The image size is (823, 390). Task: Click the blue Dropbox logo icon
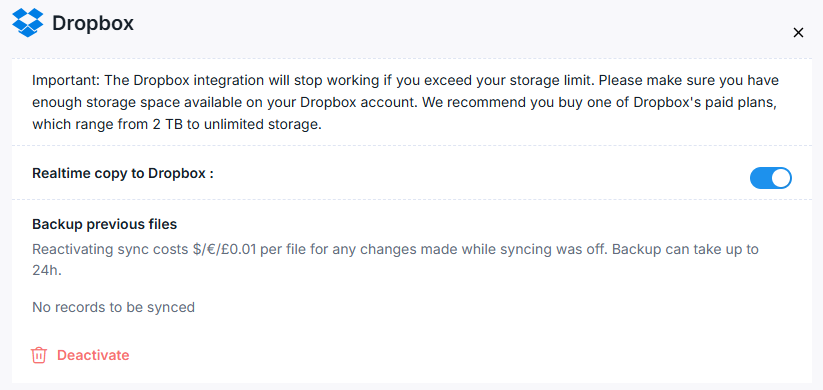pos(27,23)
